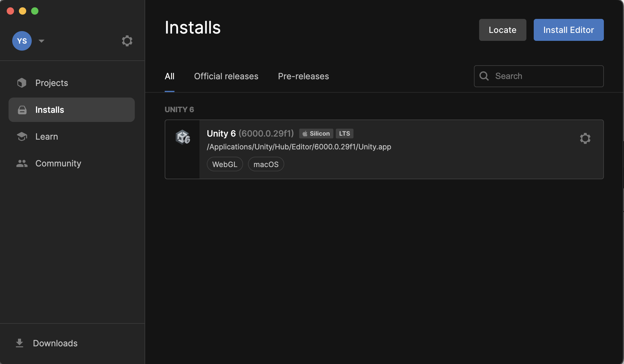Click the WebGL module tag

pyautogui.click(x=225, y=164)
